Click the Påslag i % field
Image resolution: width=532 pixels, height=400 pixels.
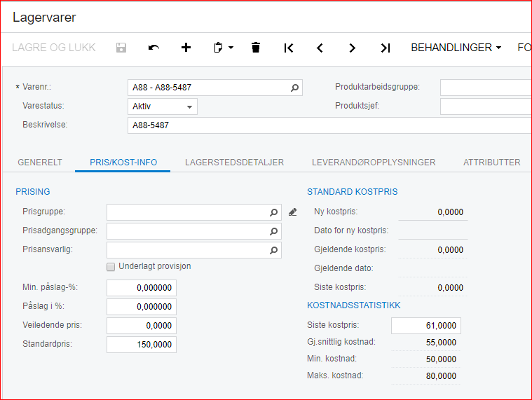pos(142,307)
